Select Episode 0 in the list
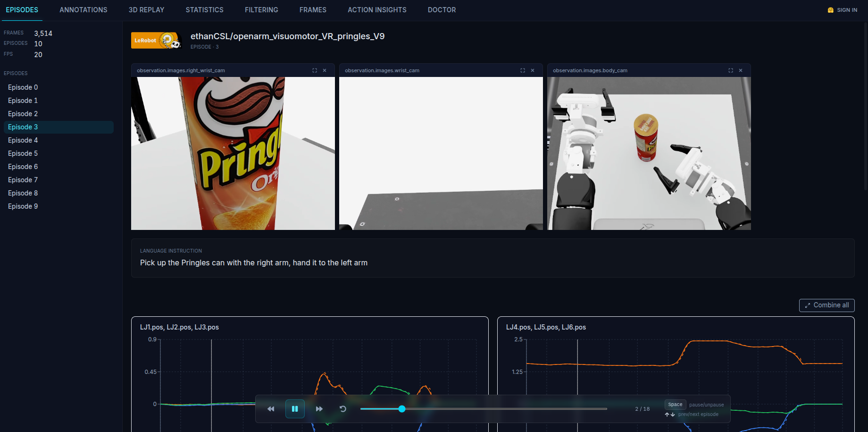The width and height of the screenshot is (868, 432). coord(58,87)
